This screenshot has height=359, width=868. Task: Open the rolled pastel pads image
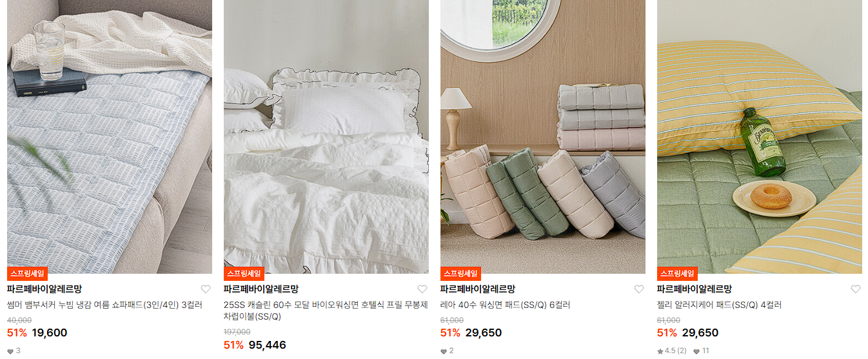[543, 137]
